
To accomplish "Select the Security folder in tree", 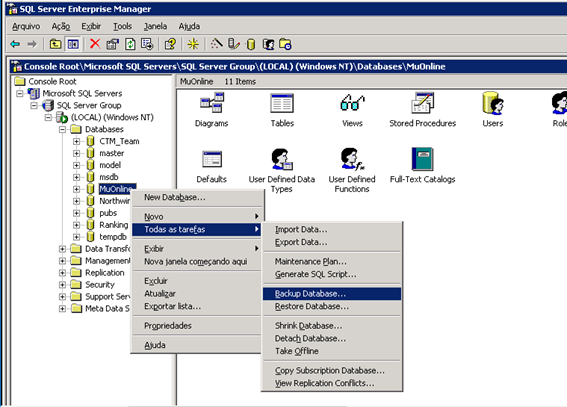I will [100, 285].
